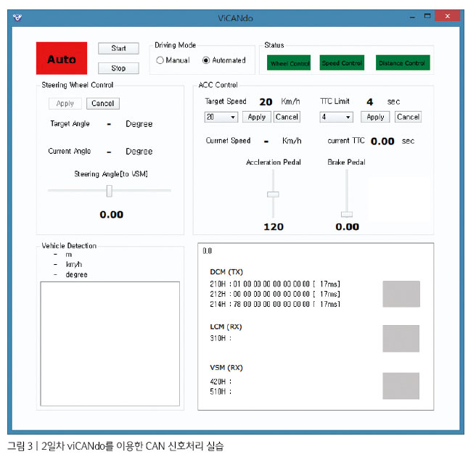Click the gray box beside DCM (TX)
The width and height of the screenshot is (476, 460).
tap(401, 294)
